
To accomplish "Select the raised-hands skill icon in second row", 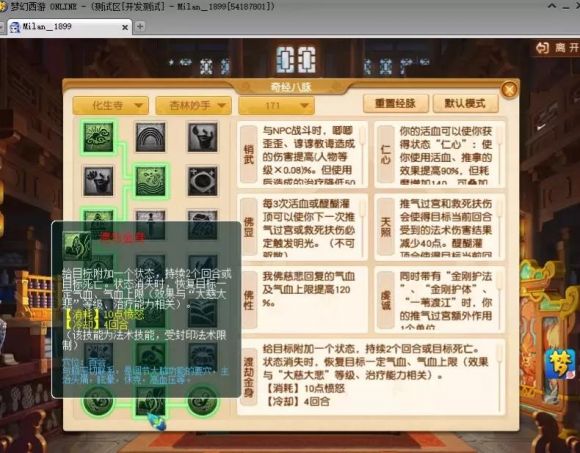I will pyautogui.click(x=98, y=181).
